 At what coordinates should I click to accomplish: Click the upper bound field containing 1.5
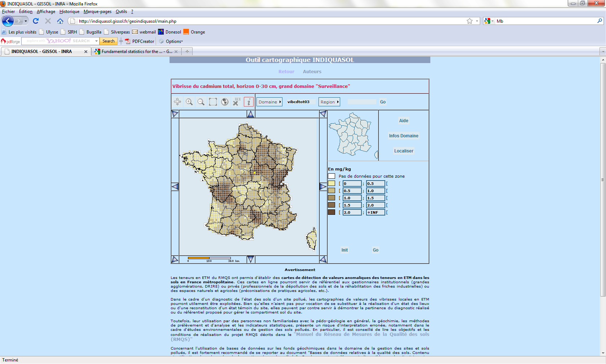[x=376, y=198]
